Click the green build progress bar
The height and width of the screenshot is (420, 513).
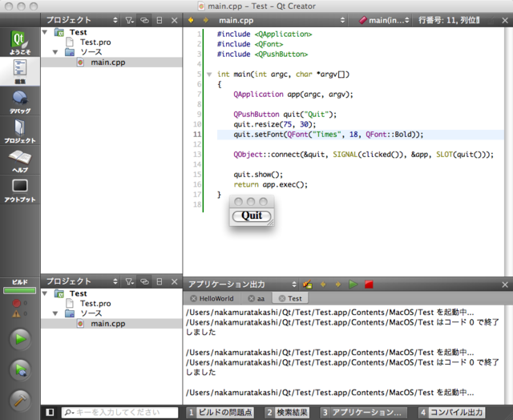point(19,290)
